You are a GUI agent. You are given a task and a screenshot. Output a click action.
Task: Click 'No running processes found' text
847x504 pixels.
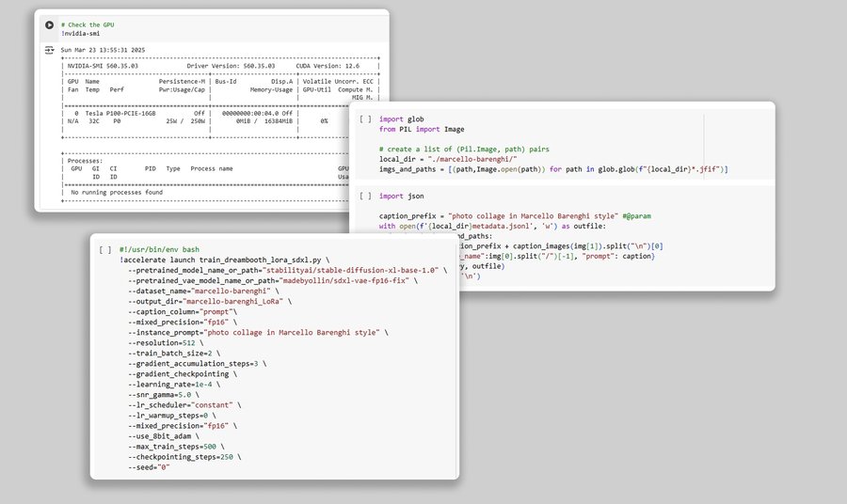pos(117,192)
